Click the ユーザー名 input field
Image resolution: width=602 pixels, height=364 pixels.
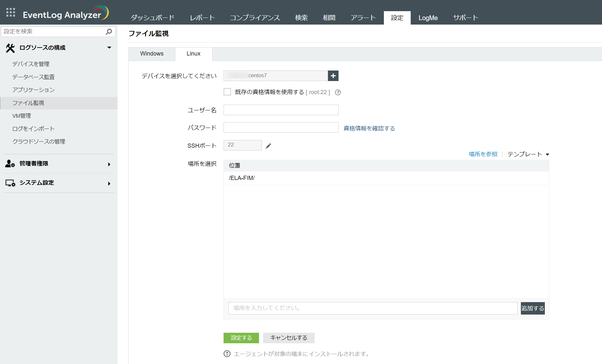281,110
